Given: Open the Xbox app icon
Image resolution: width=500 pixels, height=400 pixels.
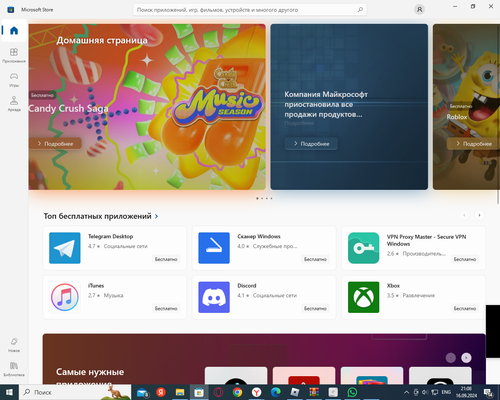Looking at the screenshot, I should [x=363, y=297].
